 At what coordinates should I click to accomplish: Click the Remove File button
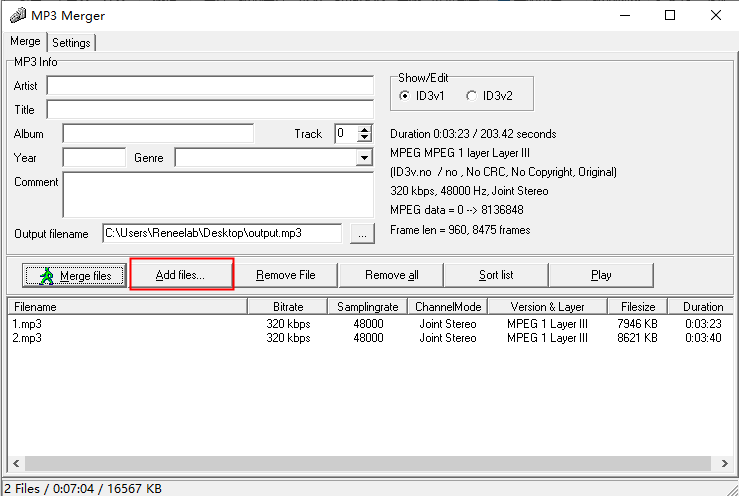(x=286, y=275)
